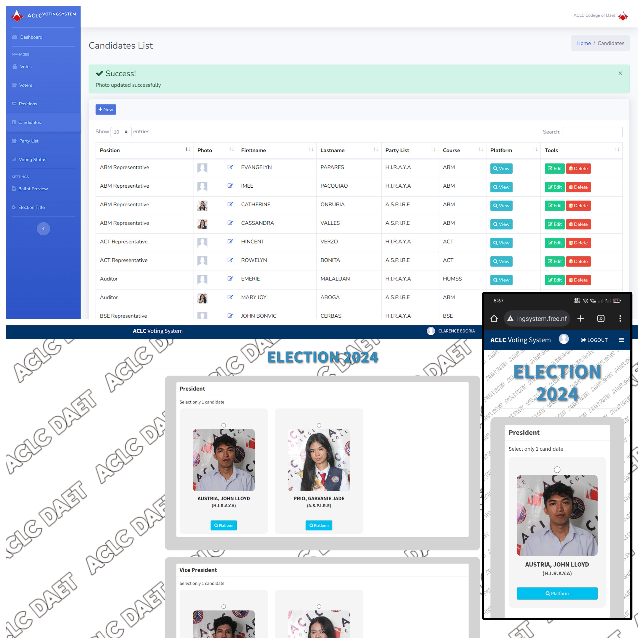Sort by the Firstname column
The height and width of the screenshot is (644, 644).
[277, 150]
